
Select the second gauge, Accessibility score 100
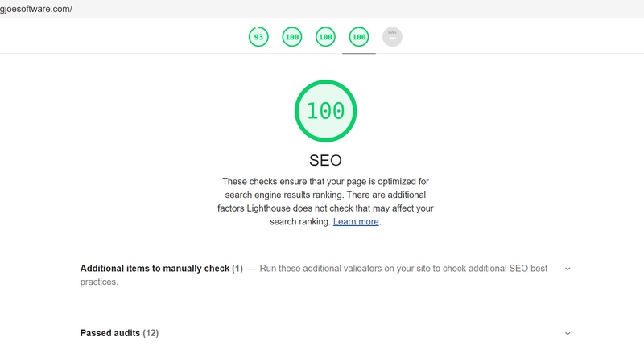click(x=292, y=37)
